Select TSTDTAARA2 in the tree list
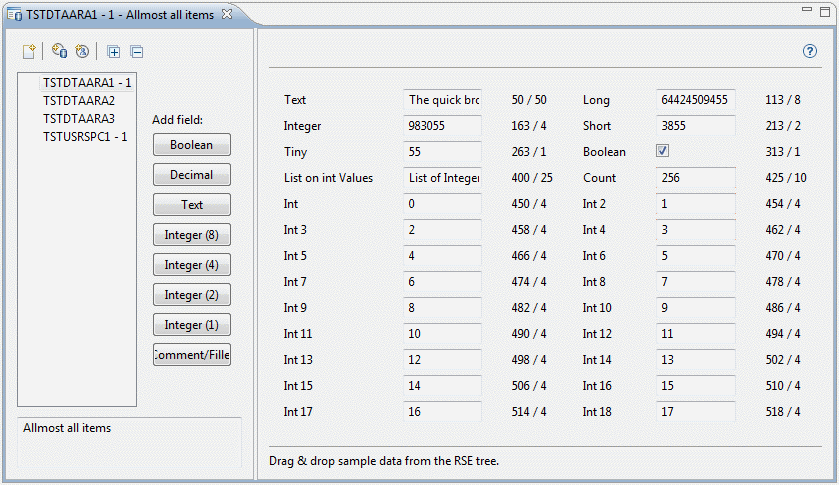 79,101
